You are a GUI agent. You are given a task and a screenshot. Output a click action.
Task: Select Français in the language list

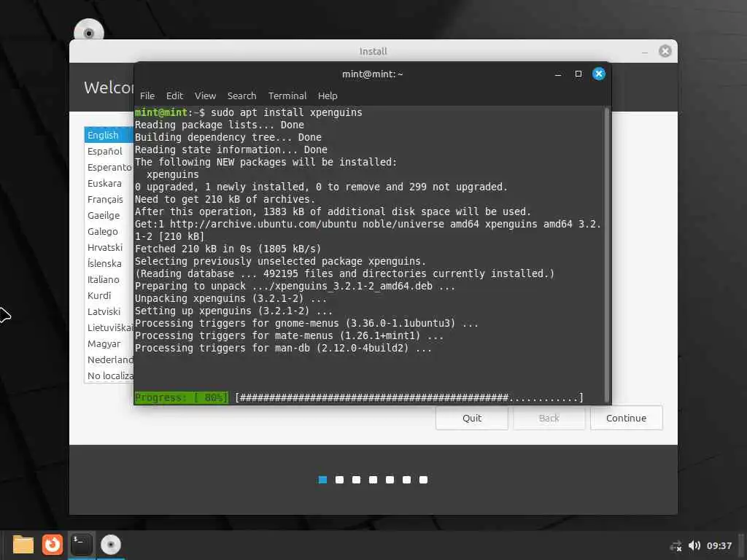109,199
